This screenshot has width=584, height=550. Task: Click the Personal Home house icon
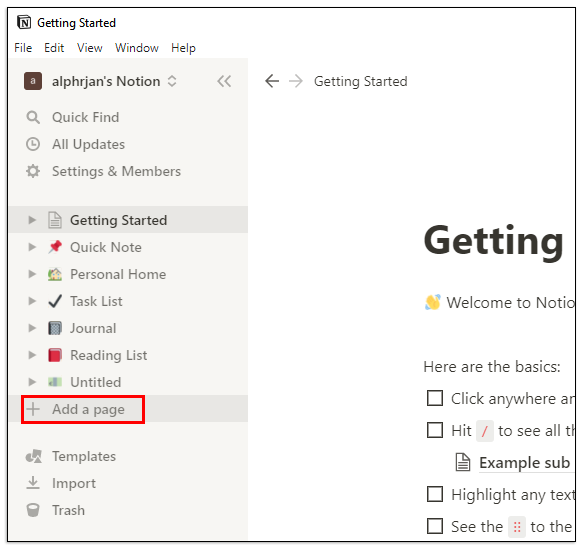(x=55, y=274)
